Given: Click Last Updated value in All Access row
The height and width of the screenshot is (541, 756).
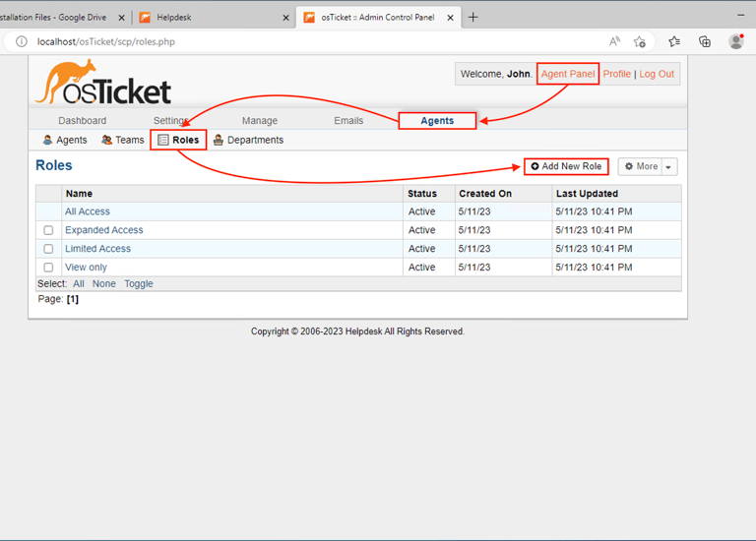Looking at the screenshot, I should 594,211.
